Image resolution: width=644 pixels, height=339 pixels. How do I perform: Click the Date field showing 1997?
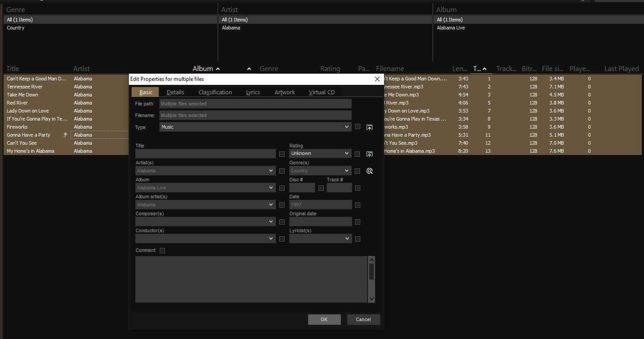[320, 205]
